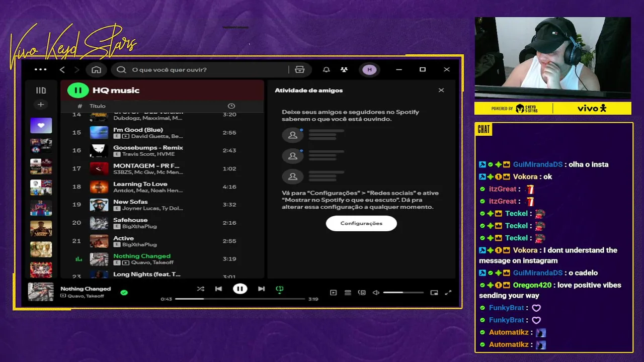The width and height of the screenshot is (644, 362).
Task: Enter full screen with the expand arrows icon
Action: 448,293
